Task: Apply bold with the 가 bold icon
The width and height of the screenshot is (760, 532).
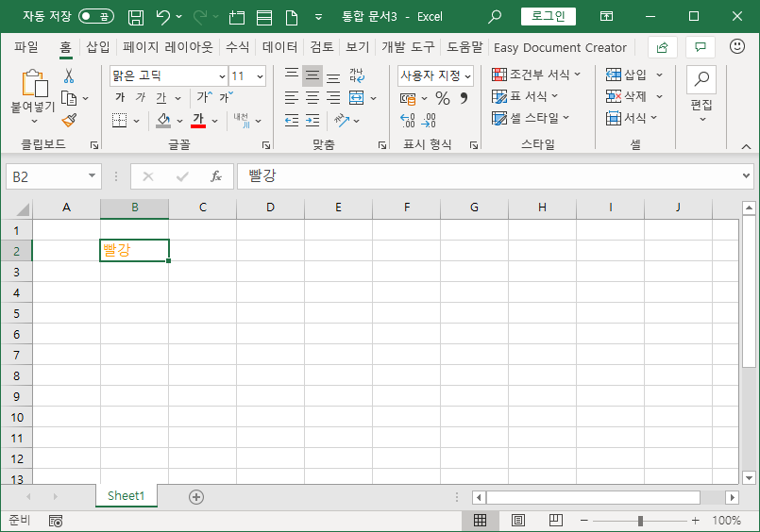Action: (120, 97)
